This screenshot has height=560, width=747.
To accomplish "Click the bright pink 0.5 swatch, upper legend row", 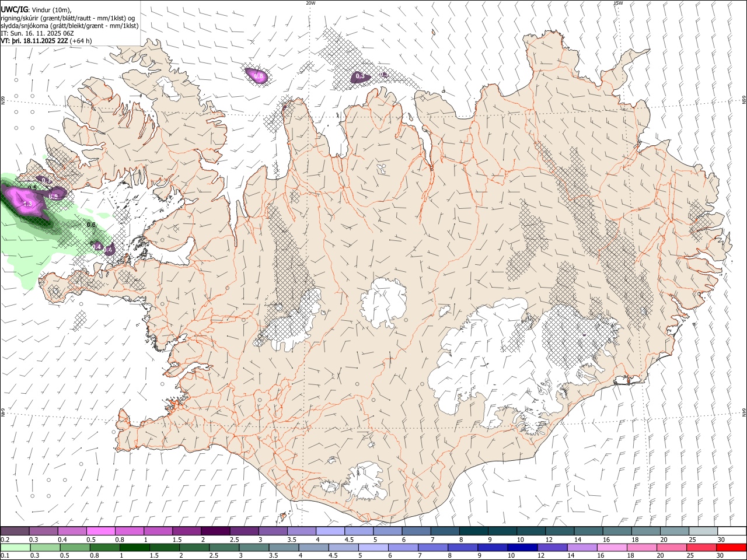I will (100, 531).
